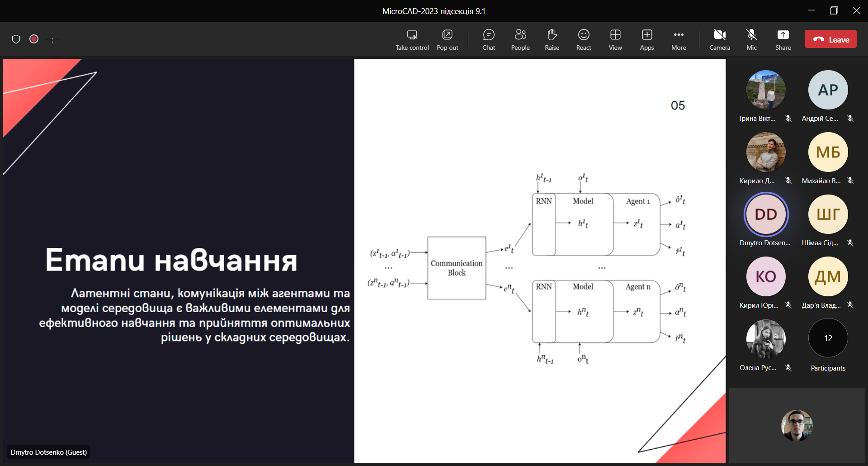
Task: Pop out the shared content
Action: click(x=447, y=40)
